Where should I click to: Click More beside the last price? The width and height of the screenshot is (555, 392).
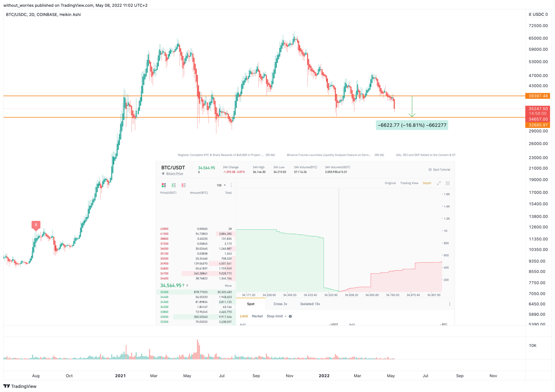pyautogui.click(x=228, y=286)
